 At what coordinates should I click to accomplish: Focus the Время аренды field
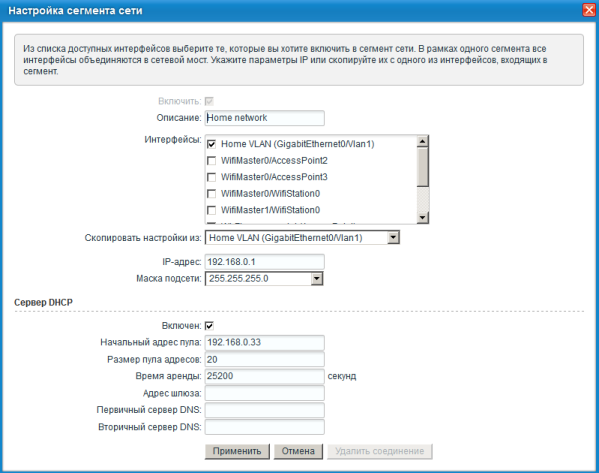(x=265, y=376)
